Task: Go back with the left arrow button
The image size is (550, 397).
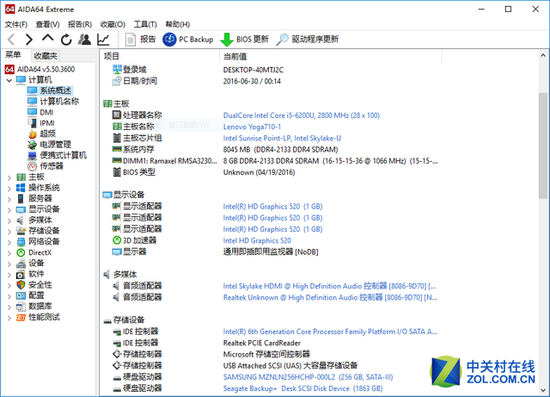Action: click(x=11, y=39)
